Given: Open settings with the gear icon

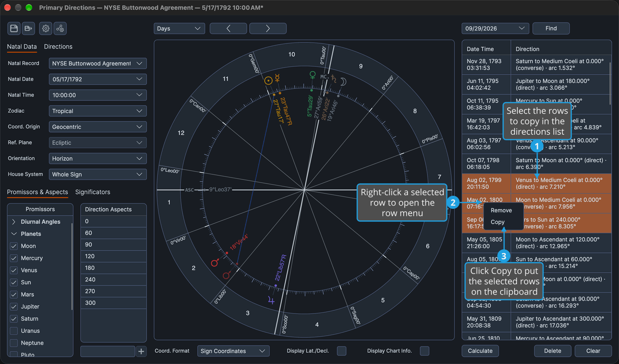Looking at the screenshot, I should (46, 28).
